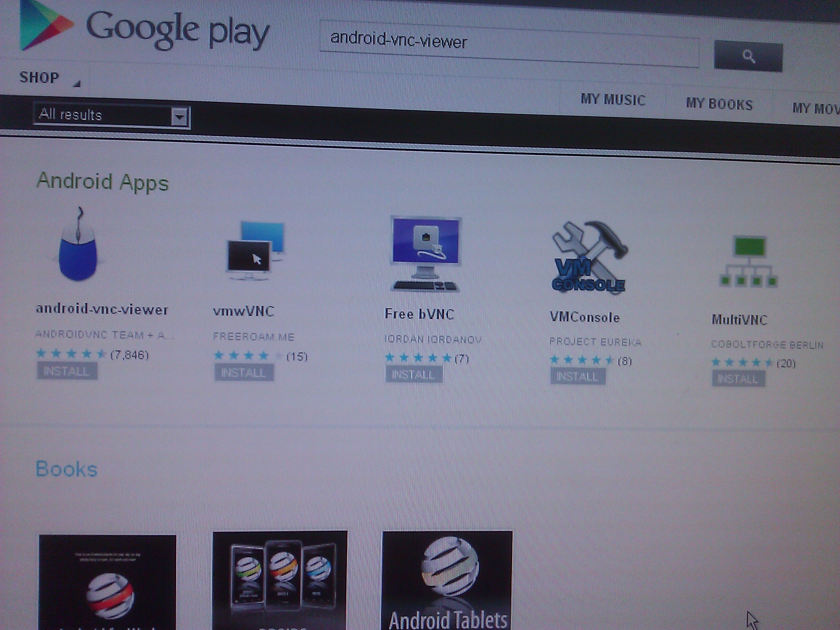This screenshot has width=840, height=630.
Task: Click the Google Play logo
Action: pos(144,29)
